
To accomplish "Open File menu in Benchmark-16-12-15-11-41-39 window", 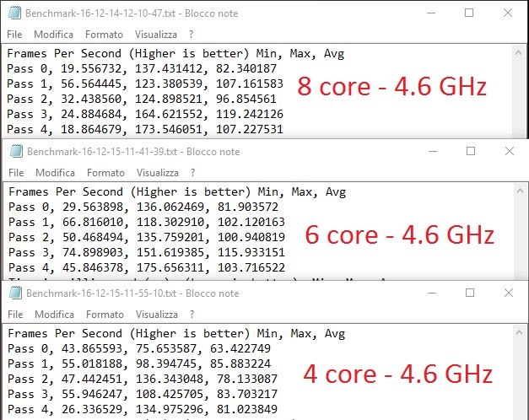I will point(16,173).
